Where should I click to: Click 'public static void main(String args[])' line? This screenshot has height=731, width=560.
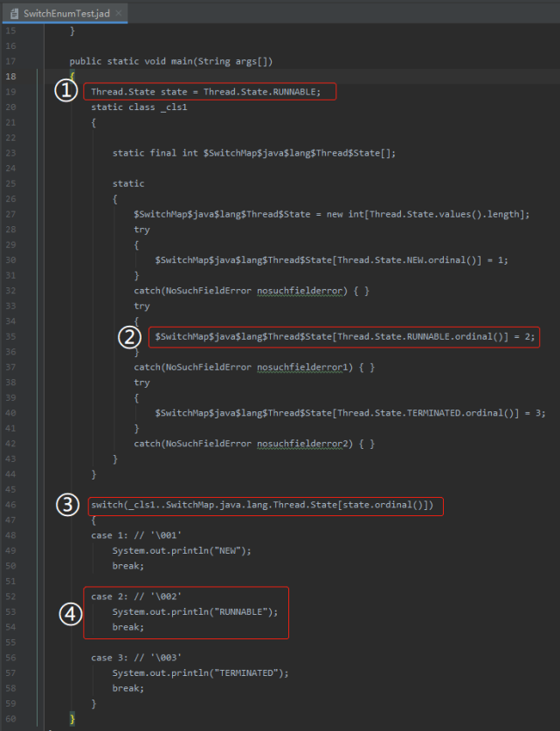(x=171, y=61)
